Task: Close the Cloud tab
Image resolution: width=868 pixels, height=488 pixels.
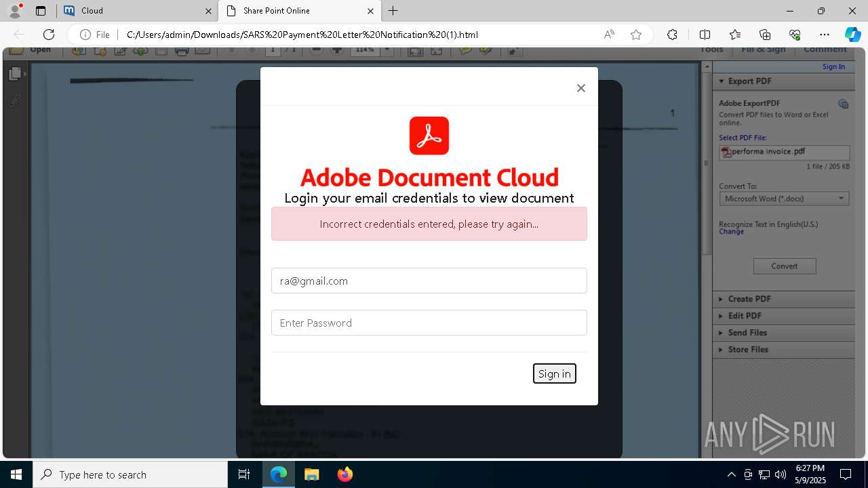Action: 208,11
